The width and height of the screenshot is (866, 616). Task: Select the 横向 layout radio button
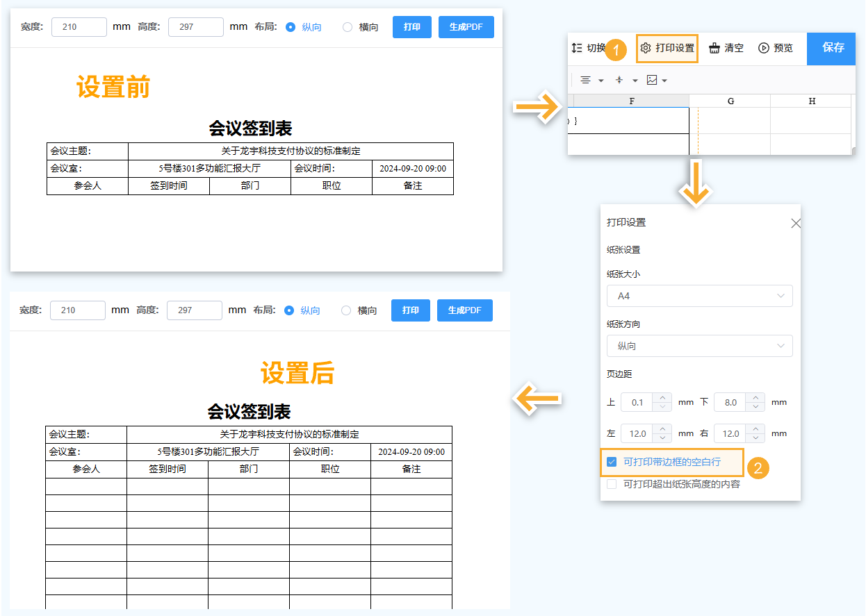[x=347, y=26]
